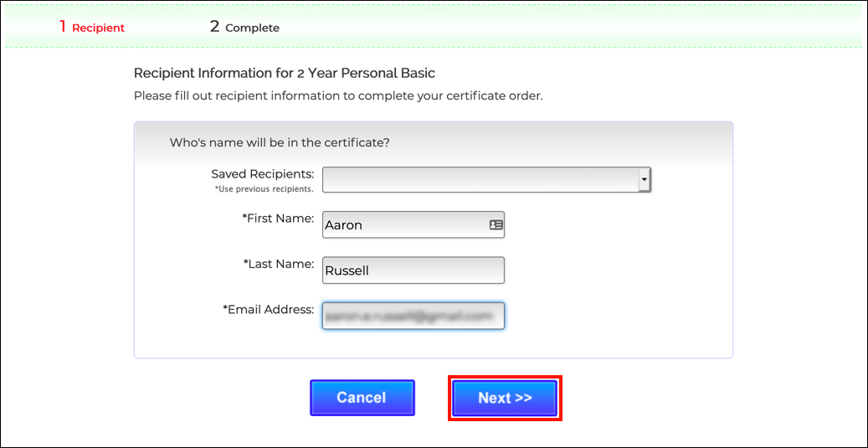Click the "Who's name will be in the certificate?" header
This screenshot has width=868, height=448.
(280, 142)
